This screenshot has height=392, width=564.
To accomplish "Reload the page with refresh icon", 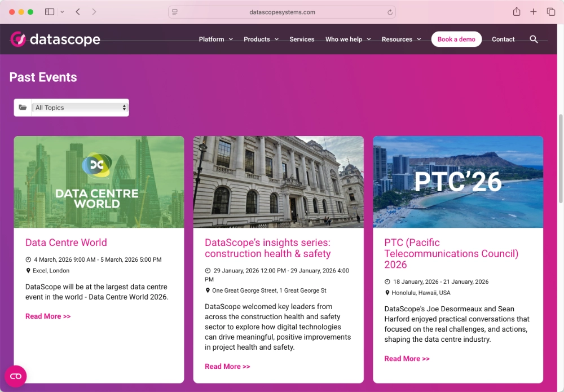I will (390, 12).
